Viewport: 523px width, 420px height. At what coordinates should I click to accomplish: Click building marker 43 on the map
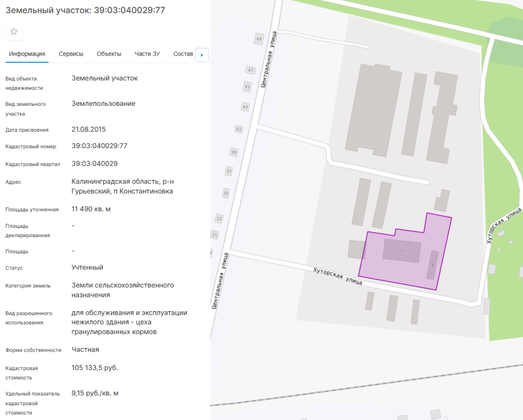point(245,107)
